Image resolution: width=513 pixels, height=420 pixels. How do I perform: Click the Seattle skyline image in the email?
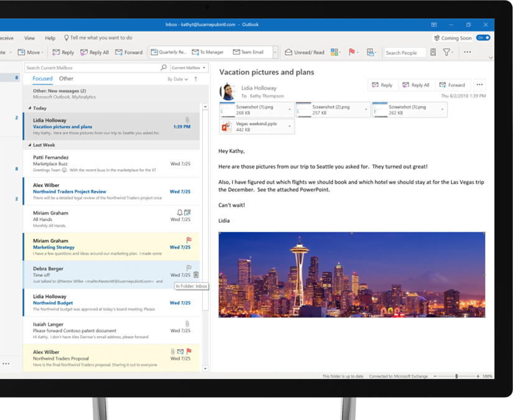click(x=352, y=274)
